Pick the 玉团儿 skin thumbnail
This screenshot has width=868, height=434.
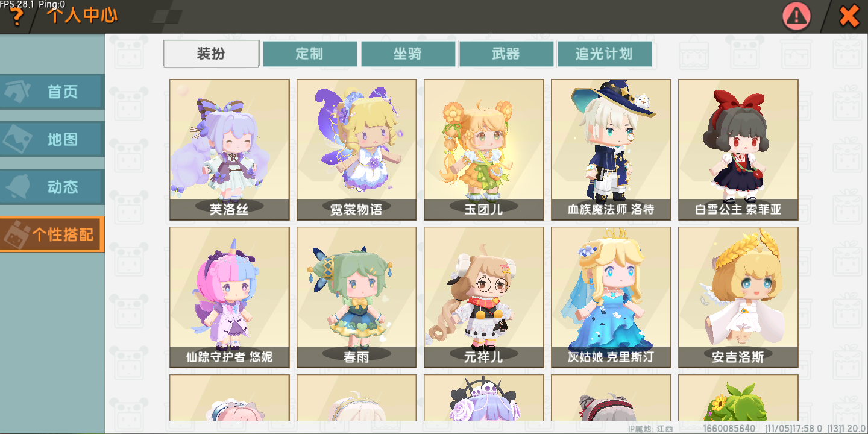[x=484, y=149]
